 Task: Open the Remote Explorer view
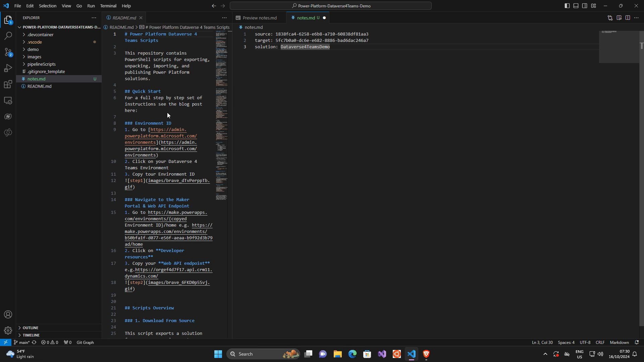tap(8, 100)
